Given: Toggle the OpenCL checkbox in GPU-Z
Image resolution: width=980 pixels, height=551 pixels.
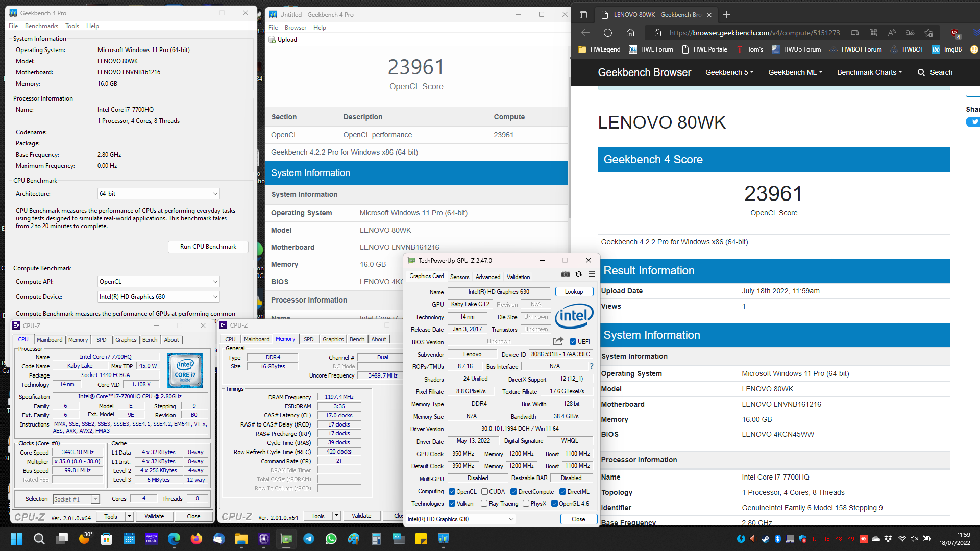Looking at the screenshot, I should point(452,492).
